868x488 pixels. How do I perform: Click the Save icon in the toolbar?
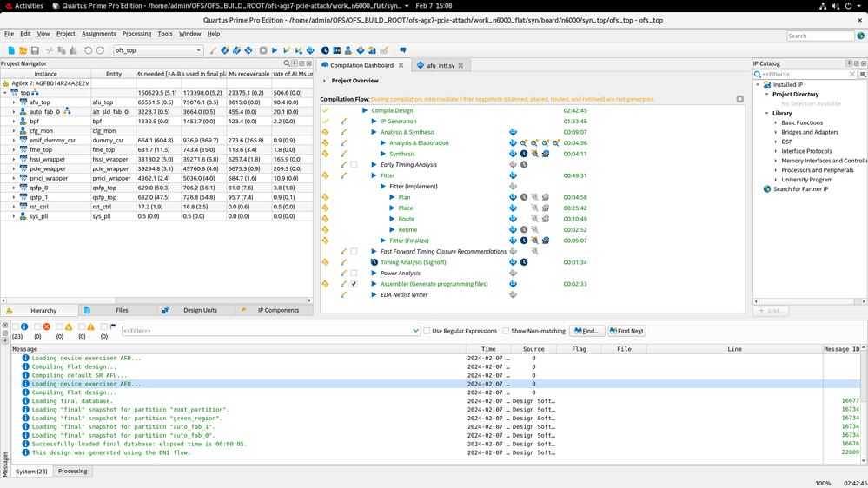coord(35,50)
